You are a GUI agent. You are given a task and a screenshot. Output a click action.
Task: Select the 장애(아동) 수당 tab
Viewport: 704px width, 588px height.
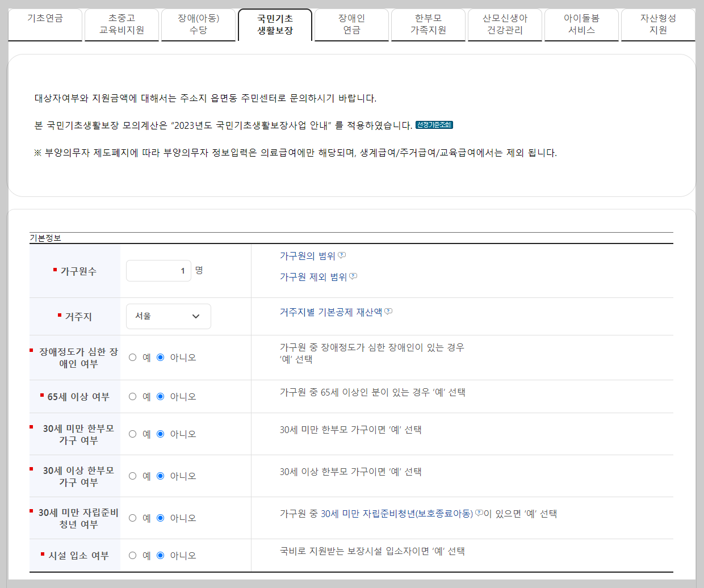(x=198, y=24)
